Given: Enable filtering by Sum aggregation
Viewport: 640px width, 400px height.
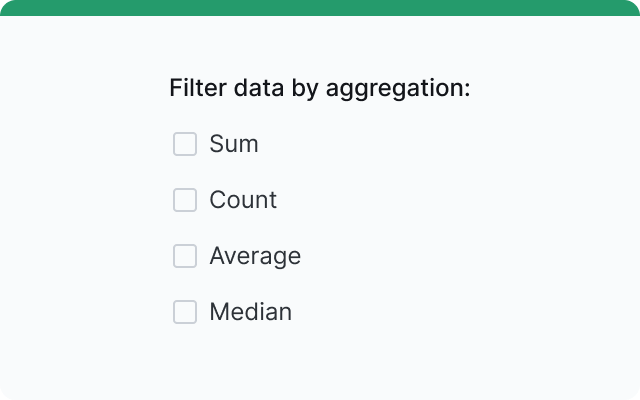Looking at the screenshot, I should [185, 144].
